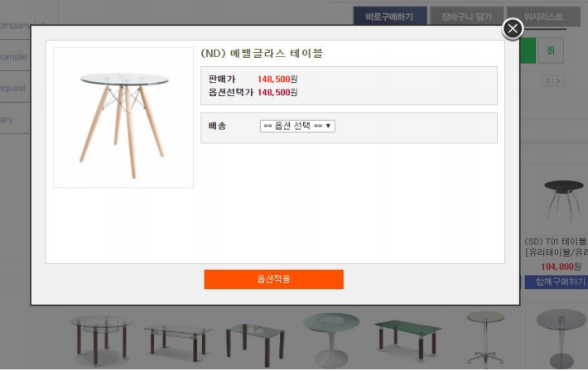The height and width of the screenshot is (371, 588).
Task: Click the orange 옵션적용 button
Action: [274, 279]
